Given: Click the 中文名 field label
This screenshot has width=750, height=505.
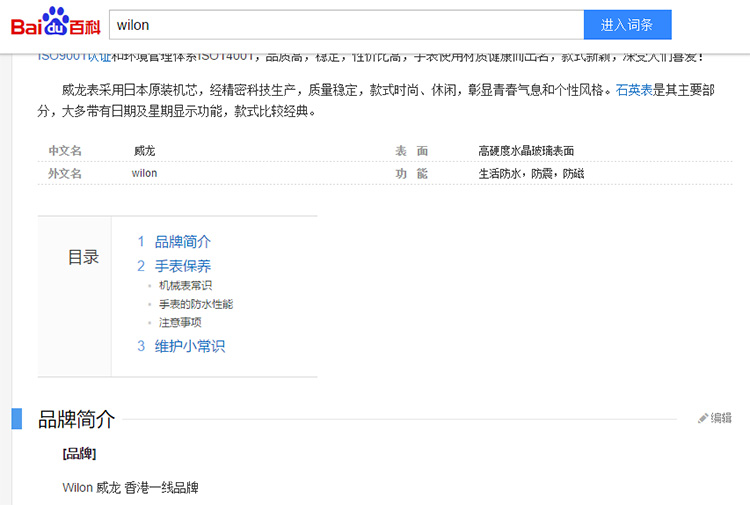Looking at the screenshot, I should [65, 151].
